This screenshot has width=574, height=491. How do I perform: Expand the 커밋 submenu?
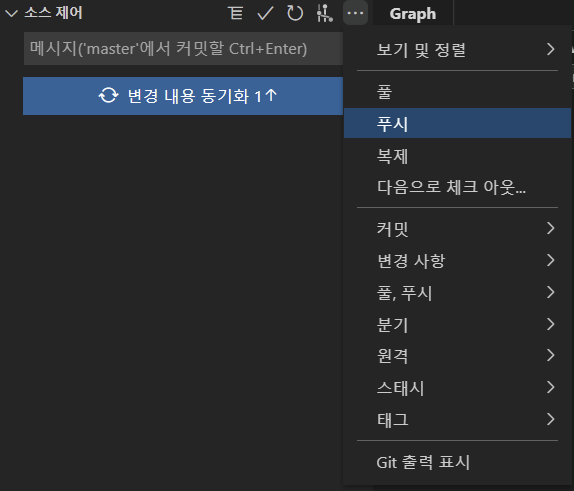[x=457, y=229]
